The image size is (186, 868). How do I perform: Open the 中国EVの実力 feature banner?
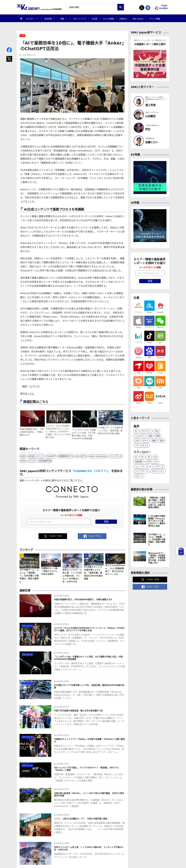point(150,177)
